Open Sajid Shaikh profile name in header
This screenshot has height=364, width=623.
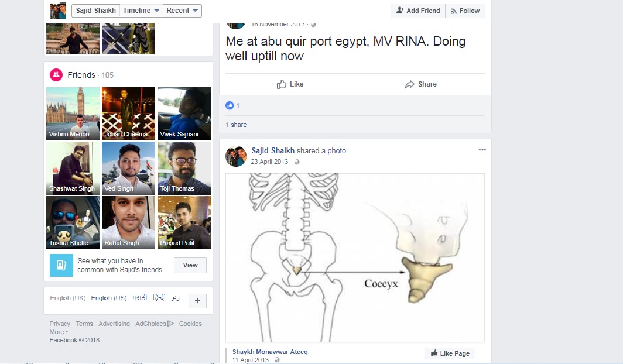pos(96,11)
